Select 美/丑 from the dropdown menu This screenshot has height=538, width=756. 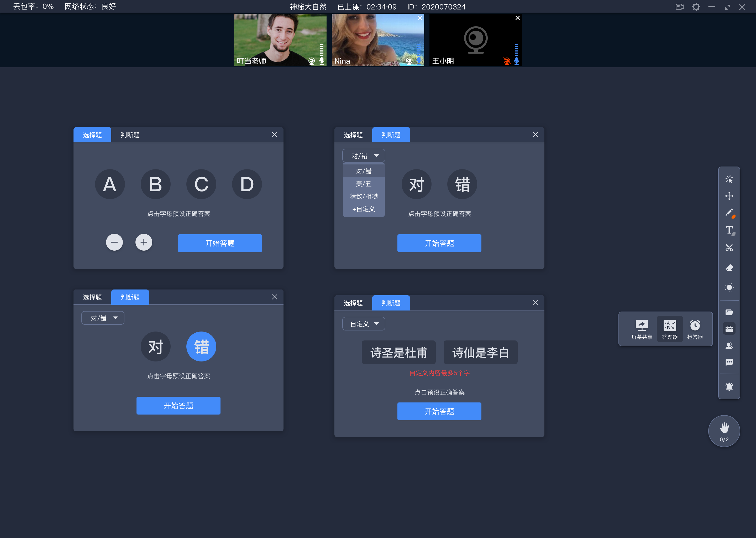point(362,183)
